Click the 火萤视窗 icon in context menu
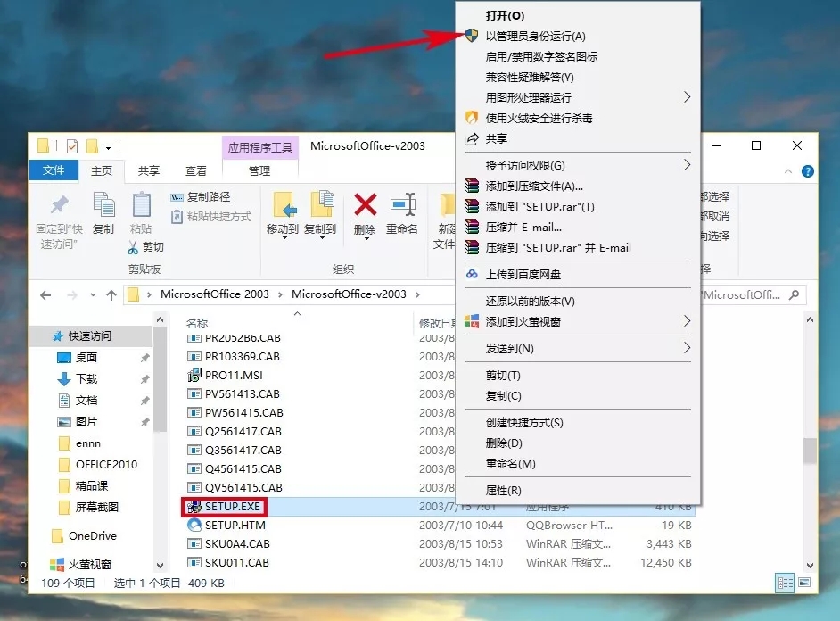Viewport: 840px width, 621px height. point(472,321)
